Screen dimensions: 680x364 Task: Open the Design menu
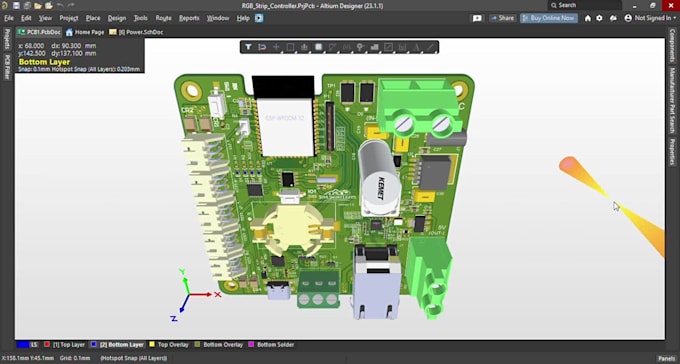(x=117, y=18)
